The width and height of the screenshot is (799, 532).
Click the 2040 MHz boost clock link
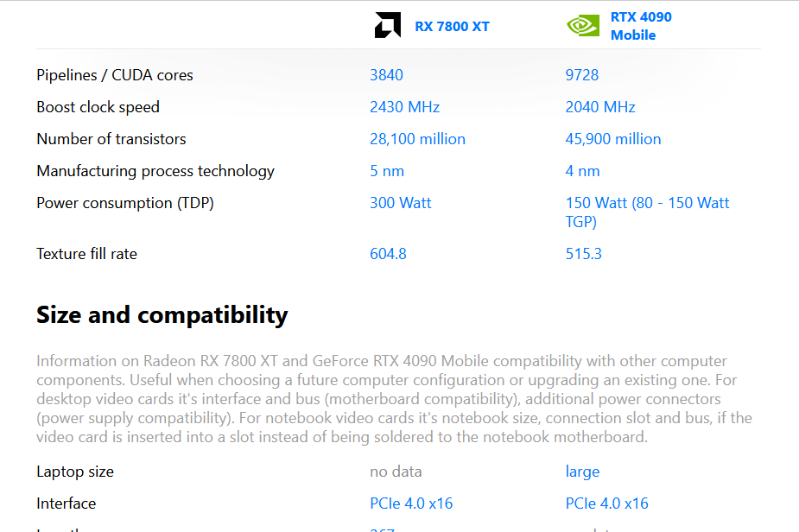click(600, 107)
